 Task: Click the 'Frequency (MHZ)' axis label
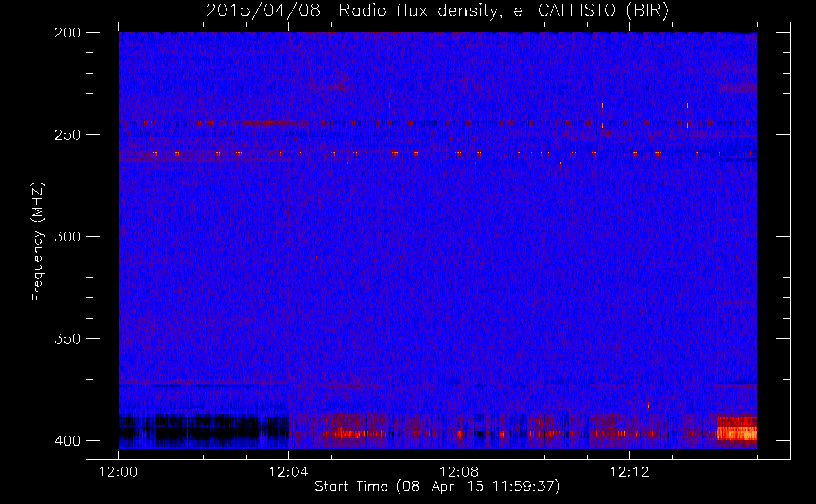click(x=38, y=241)
